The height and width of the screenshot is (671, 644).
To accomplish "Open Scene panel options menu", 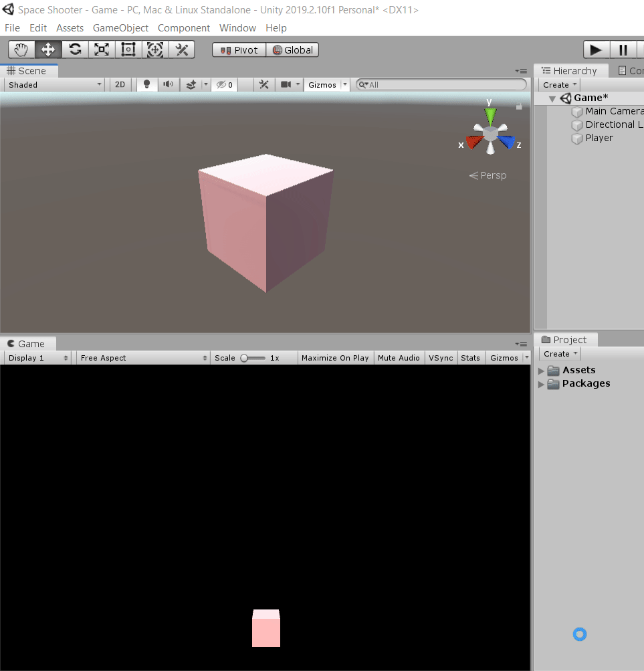I will [521, 71].
